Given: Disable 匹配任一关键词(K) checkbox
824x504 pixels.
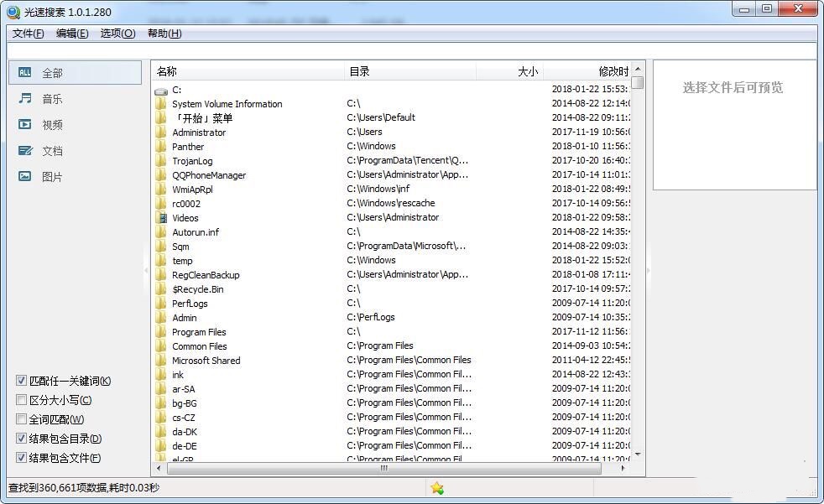Looking at the screenshot, I should (x=21, y=381).
